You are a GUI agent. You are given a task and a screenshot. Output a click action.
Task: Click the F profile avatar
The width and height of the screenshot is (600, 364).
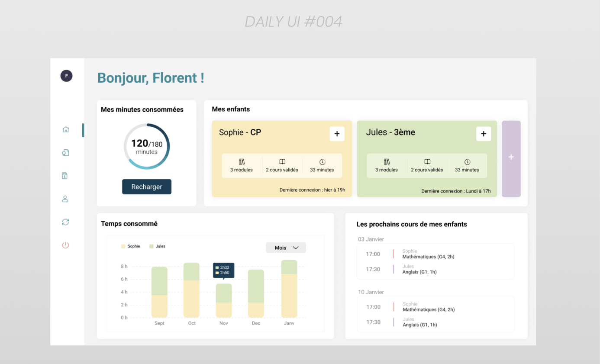click(x=66, y=76)
